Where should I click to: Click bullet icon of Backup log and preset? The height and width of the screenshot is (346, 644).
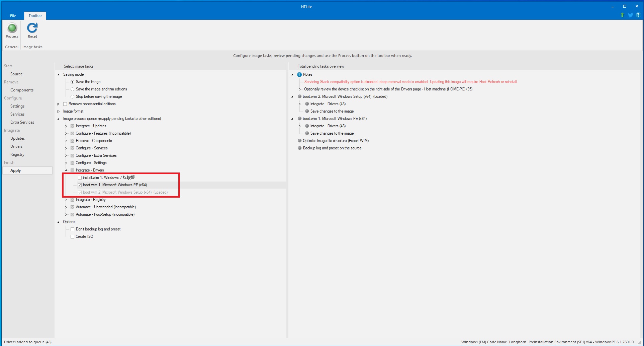tap(299, 148)
